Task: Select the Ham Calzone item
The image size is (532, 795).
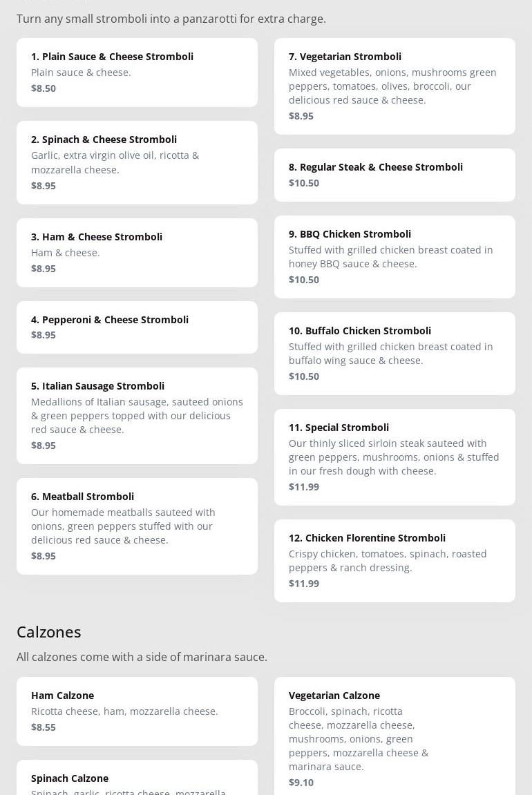Action: click(137, 711)
